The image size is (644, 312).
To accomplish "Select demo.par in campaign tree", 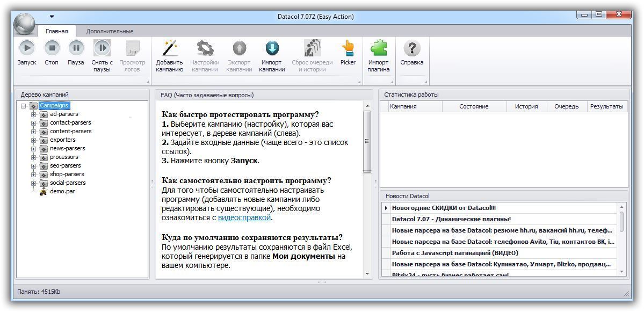I will tap(62, 191).
